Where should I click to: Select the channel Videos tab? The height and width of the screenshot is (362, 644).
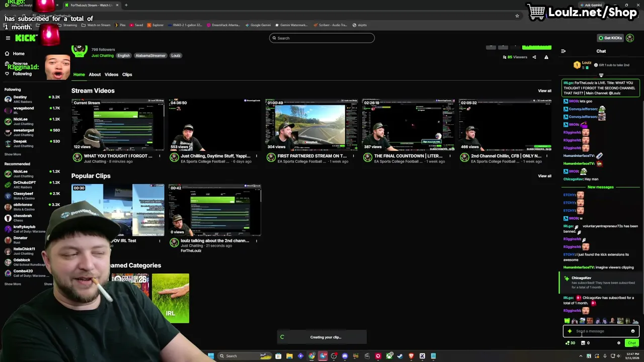point(111,74)
